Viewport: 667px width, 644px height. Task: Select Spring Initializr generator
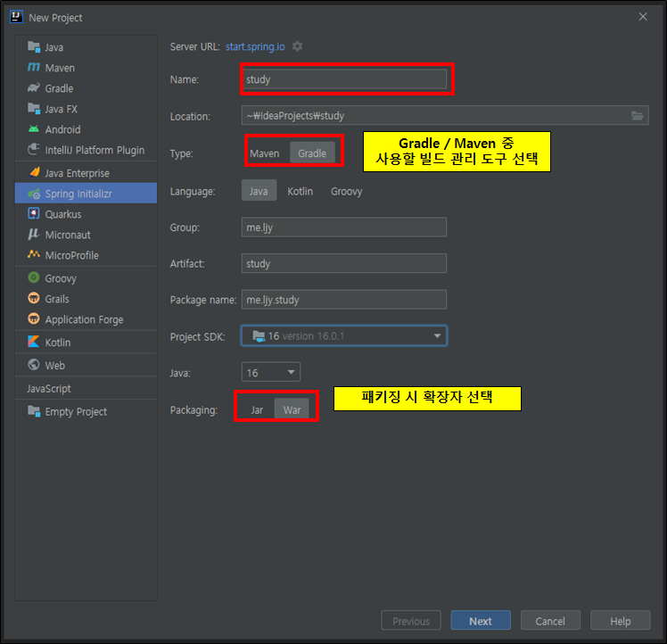pos(86,194)
